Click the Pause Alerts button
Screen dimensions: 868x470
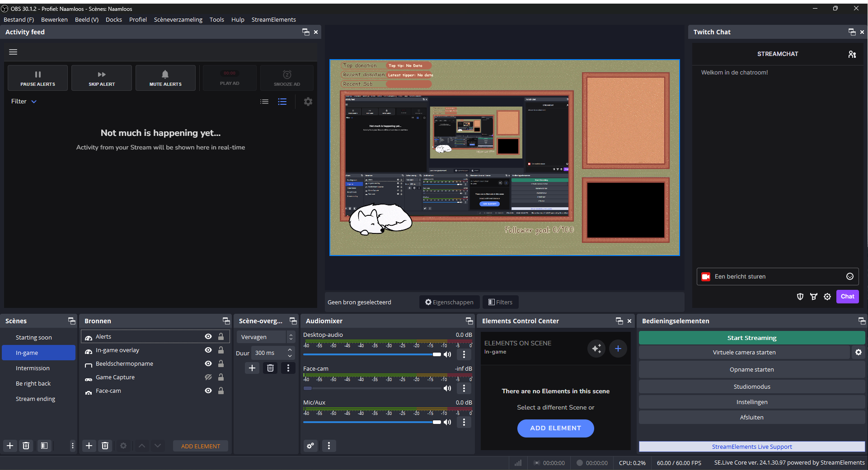coord(38,78)
